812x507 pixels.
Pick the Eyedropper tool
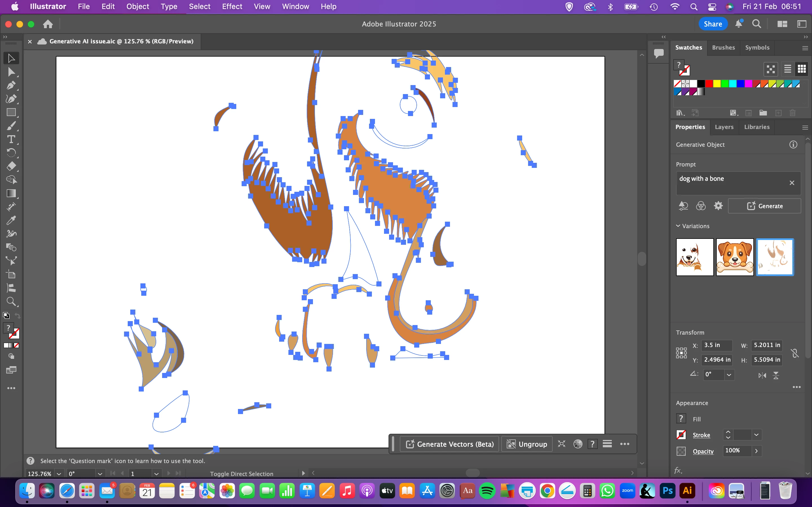[x=11, y=220]
